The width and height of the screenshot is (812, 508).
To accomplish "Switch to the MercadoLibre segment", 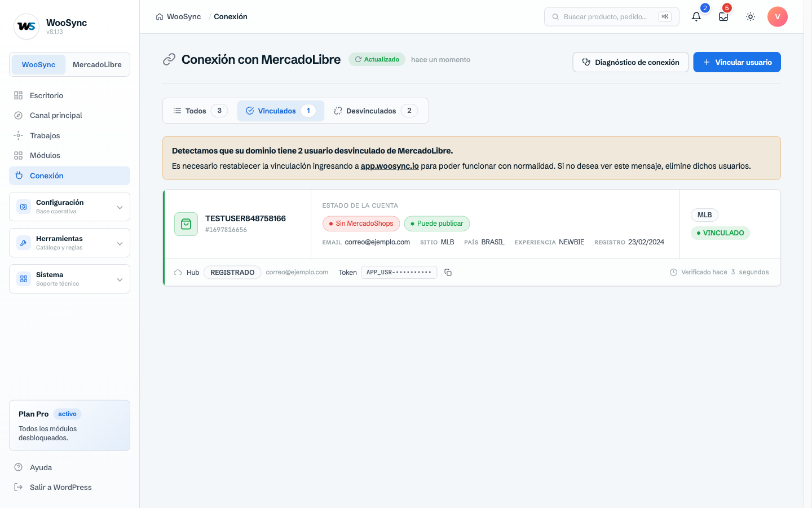I will coord(97,64).
